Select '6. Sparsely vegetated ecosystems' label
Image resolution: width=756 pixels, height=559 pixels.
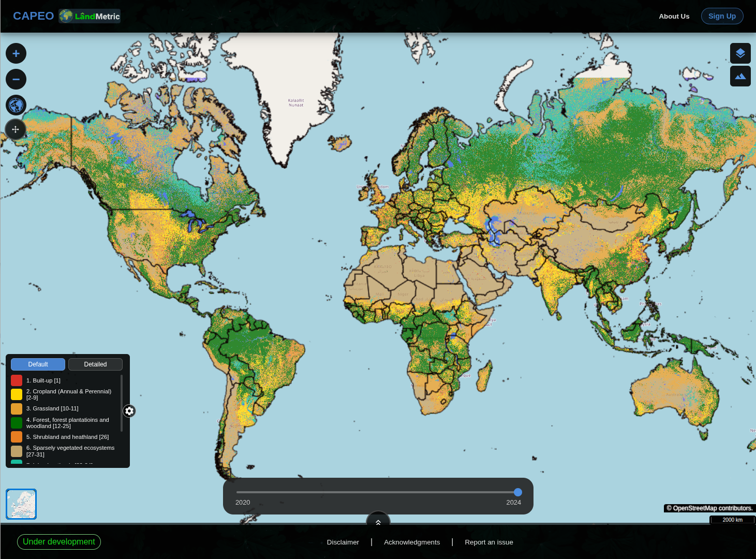pyautogui.click(x=70, y=451)
